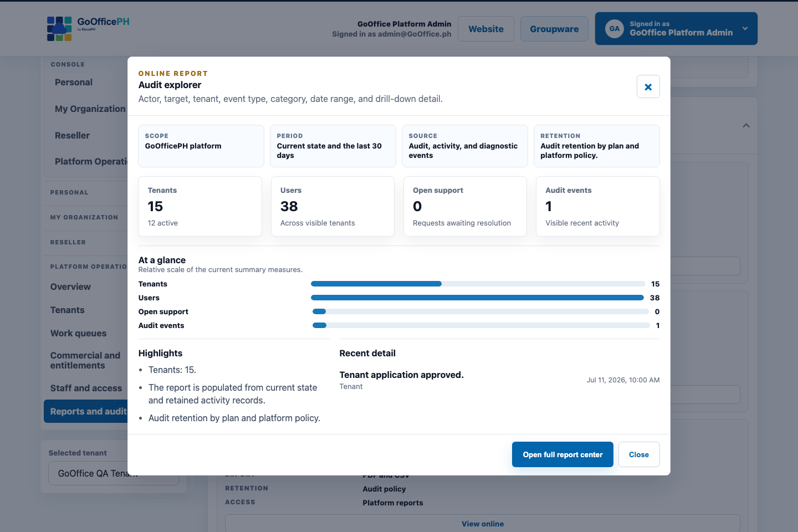Image resolution: width=798 pixels, height=532 pixels.
Task: Select Reseller in the console menu
Action: tap(72, 135)
